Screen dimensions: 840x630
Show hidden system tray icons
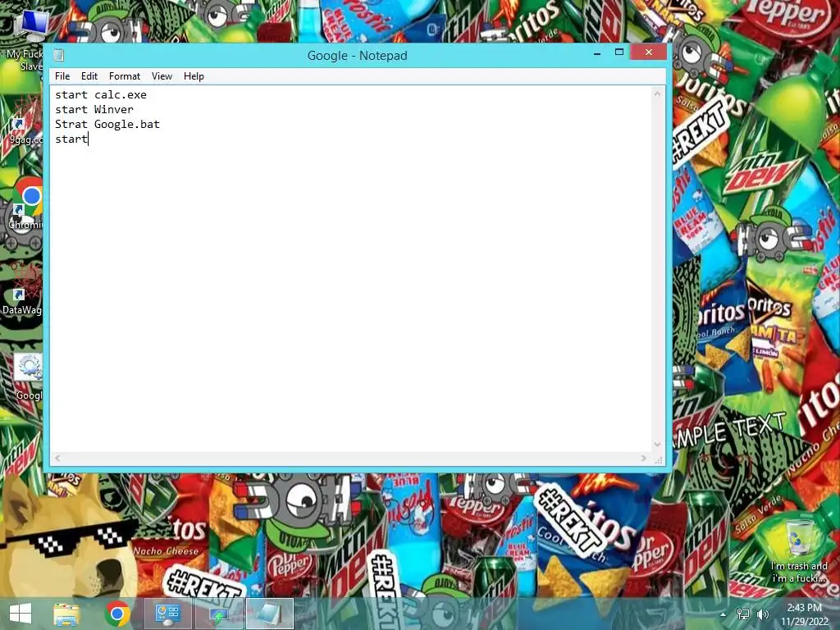click(724, 614)
